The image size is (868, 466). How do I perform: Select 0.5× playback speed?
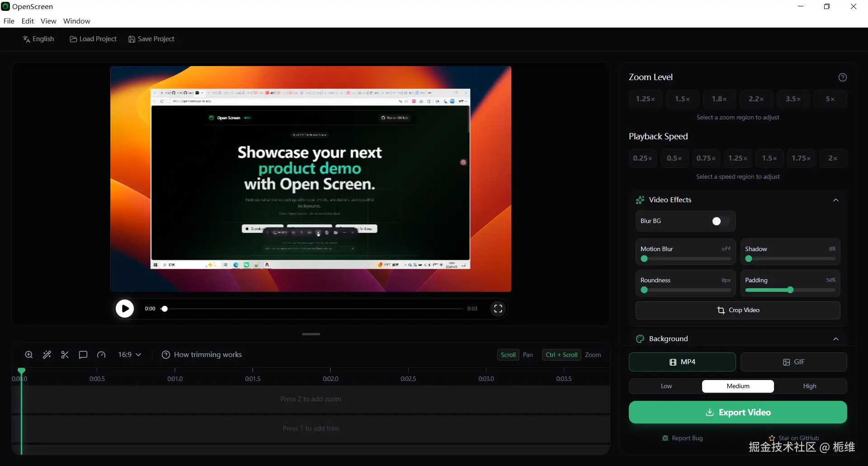(675, 158)
